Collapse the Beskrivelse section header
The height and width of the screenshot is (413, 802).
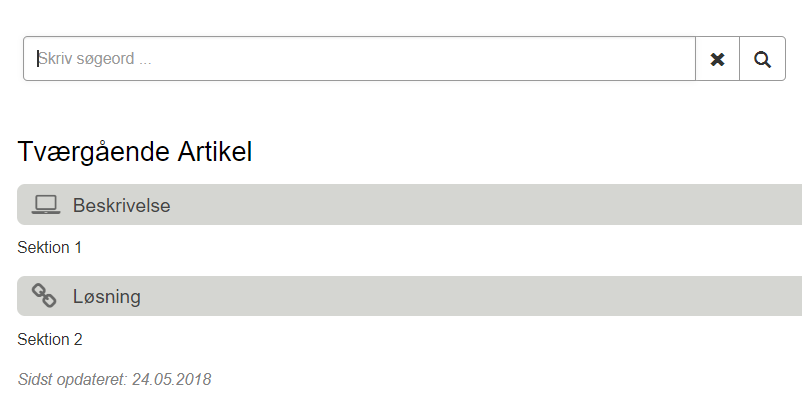pyautogui.click(x=400, y=205)
